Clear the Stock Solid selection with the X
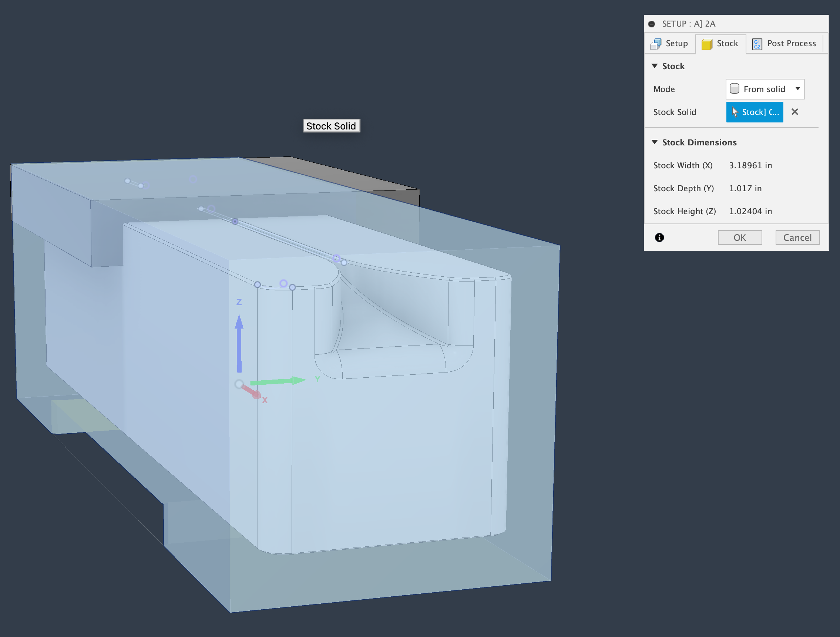The width and height of the screenshot is (840, 637). click(x=794, y=112)
